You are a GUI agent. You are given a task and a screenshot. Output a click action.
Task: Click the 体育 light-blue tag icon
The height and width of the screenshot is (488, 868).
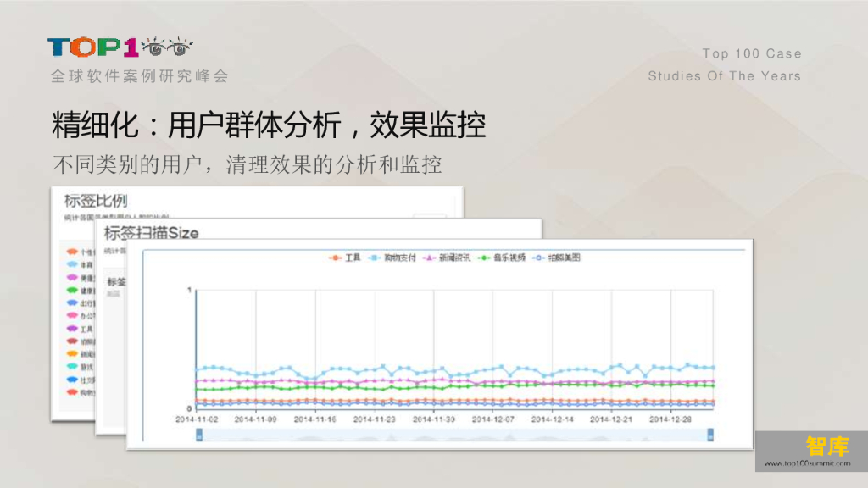(x=73, y=265)
